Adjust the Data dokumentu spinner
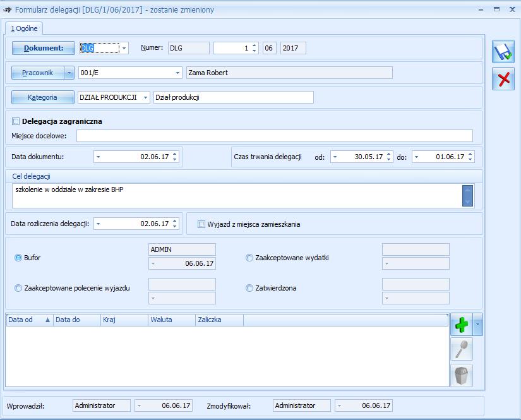521x420 pixels. pos(175,157)
